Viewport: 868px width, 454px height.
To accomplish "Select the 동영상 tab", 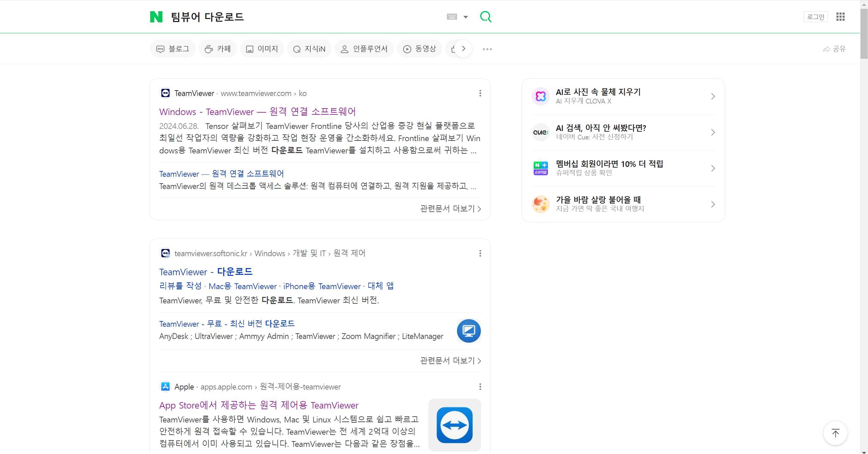I will (x=419, y=49).
